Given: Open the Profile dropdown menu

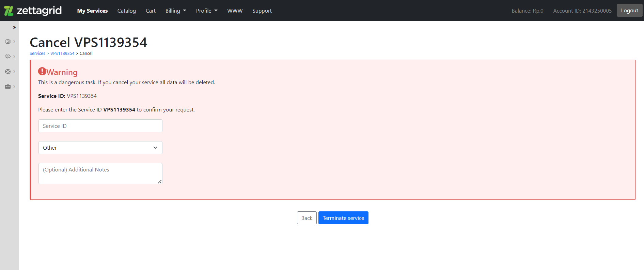Looking at the screenshot, I should click(x=207, y=11).
